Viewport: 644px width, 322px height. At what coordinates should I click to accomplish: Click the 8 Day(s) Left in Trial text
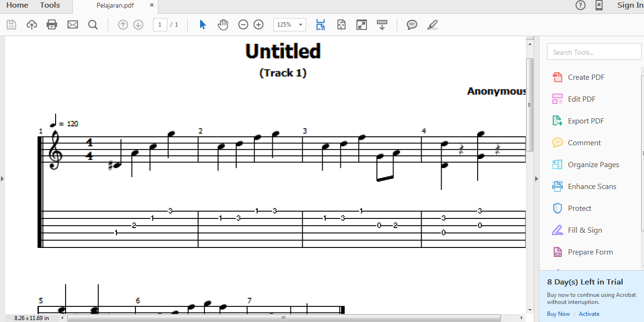point(585,282)
